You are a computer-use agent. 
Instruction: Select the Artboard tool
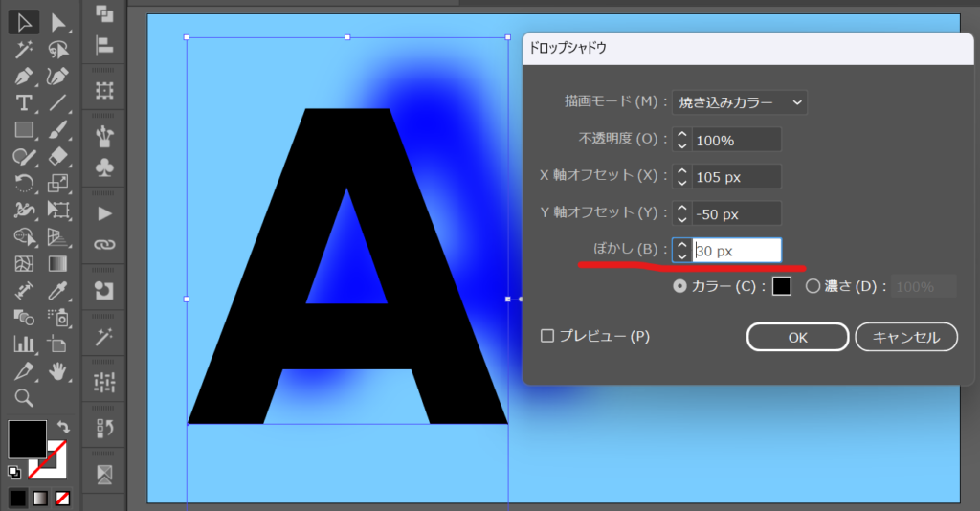58,344
